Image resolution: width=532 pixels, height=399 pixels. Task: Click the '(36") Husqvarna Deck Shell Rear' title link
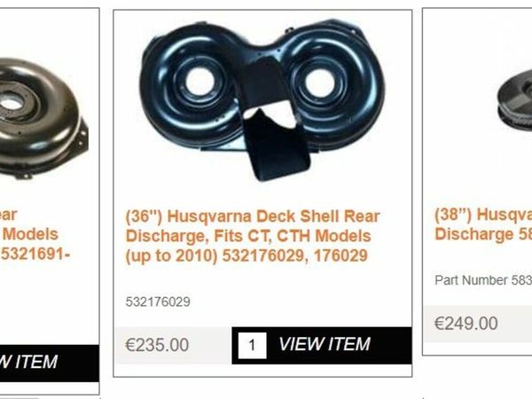tap(253, 216)
